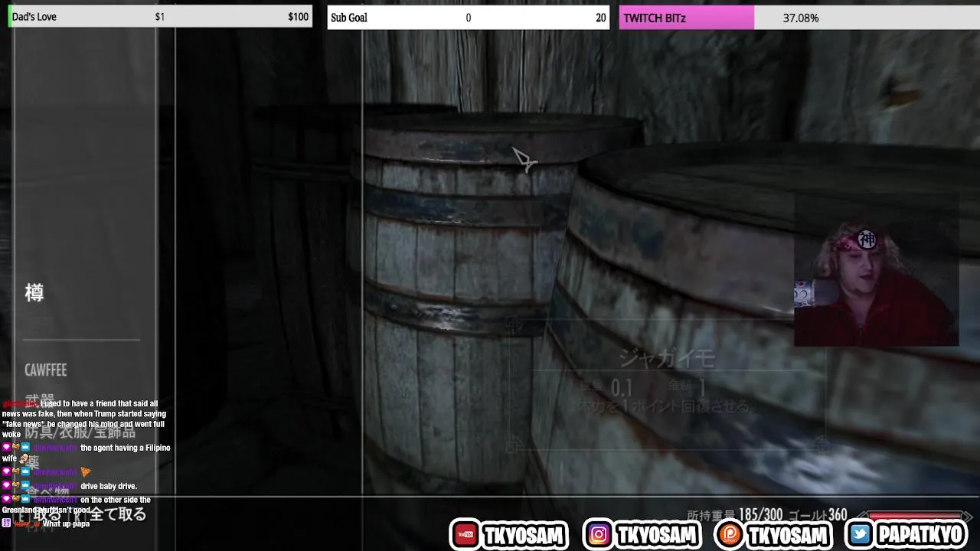
Task: Click the 取る (take) button
Action: pos(47,514)
